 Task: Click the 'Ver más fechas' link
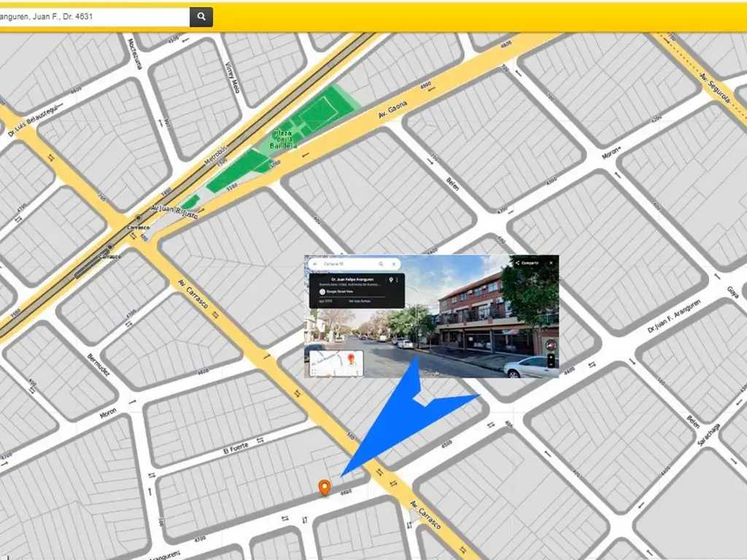coord(360,300)
